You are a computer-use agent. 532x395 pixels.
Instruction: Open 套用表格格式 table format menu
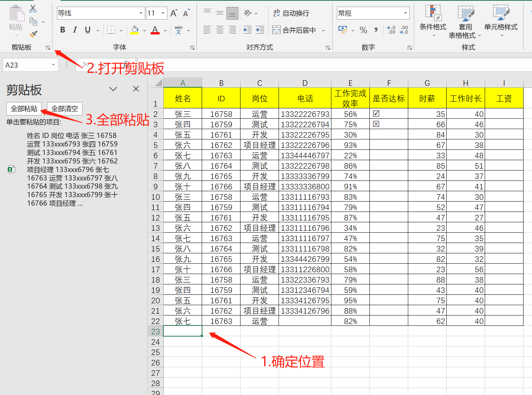point(465,21)
